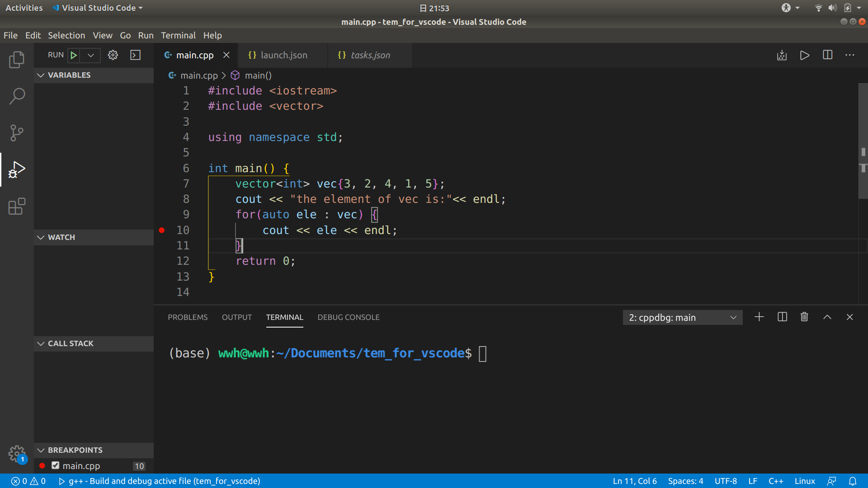The image size is (868, 488).
Task: Click the red breakpoint dot on line 10
Action: click(x=161, y=230)
